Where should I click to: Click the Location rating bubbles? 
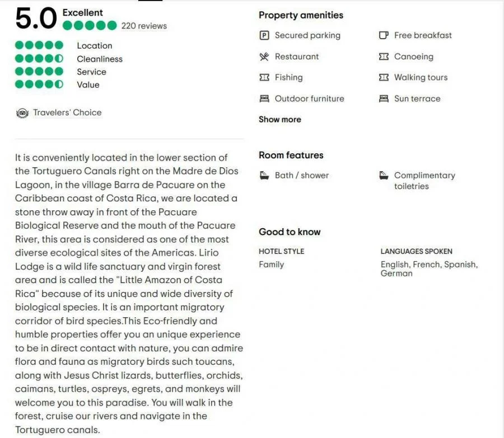pyautogui.click(x=39, y=45)
